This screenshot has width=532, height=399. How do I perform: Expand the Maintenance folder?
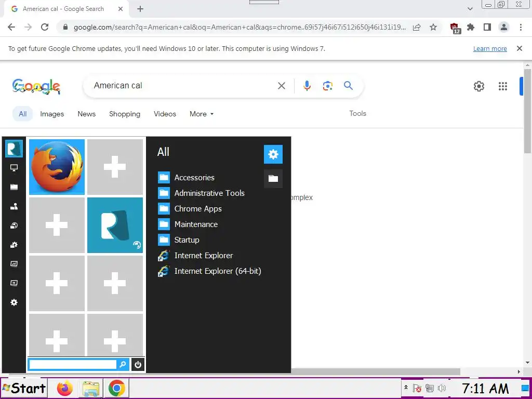tap(188, 224)
